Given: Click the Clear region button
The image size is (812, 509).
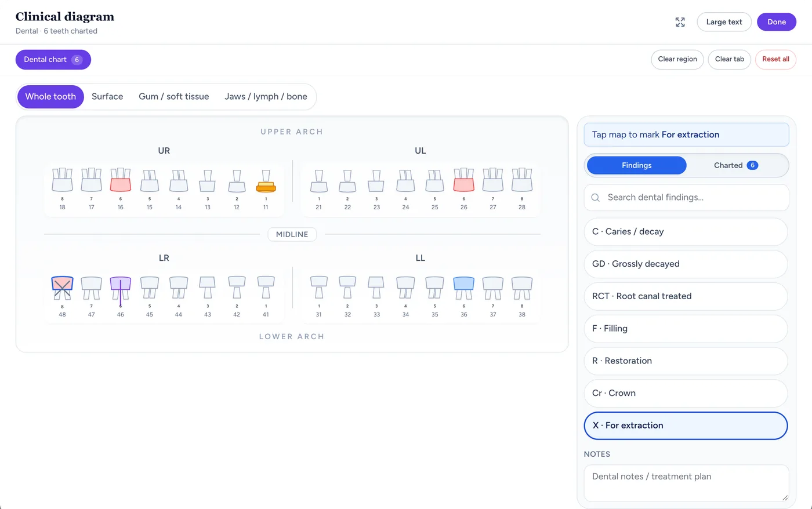Looking at the screenshot, I should (677, 60).
